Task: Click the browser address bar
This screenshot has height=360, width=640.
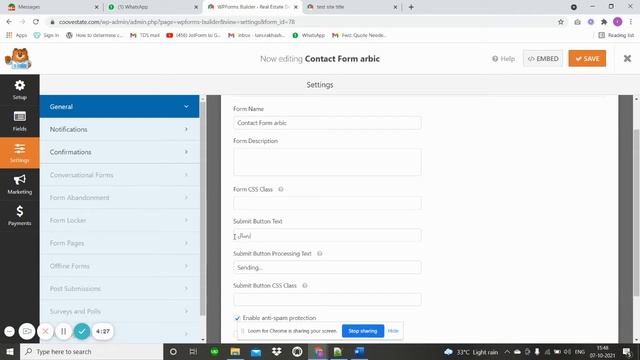Action: pyautogui.click(x=302, y=22)
